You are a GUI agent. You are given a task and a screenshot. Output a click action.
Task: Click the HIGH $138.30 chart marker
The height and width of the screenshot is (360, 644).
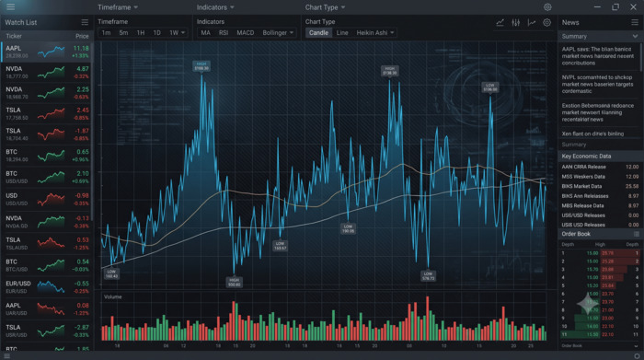[x=389, y=71]
